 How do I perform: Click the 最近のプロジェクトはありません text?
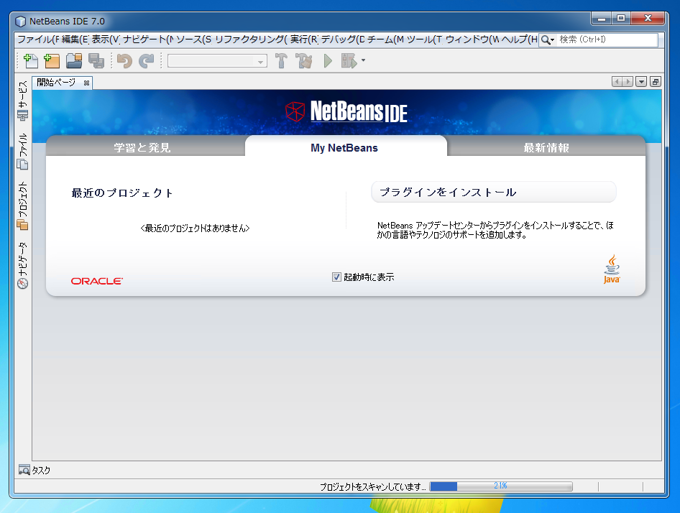point(195,228)
